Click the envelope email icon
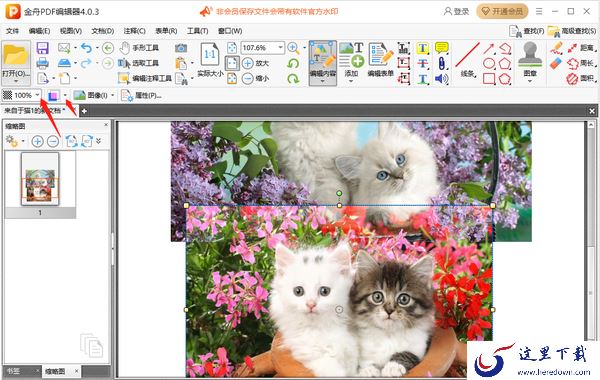This screenshot has height=380, width=600. (64, 48)
